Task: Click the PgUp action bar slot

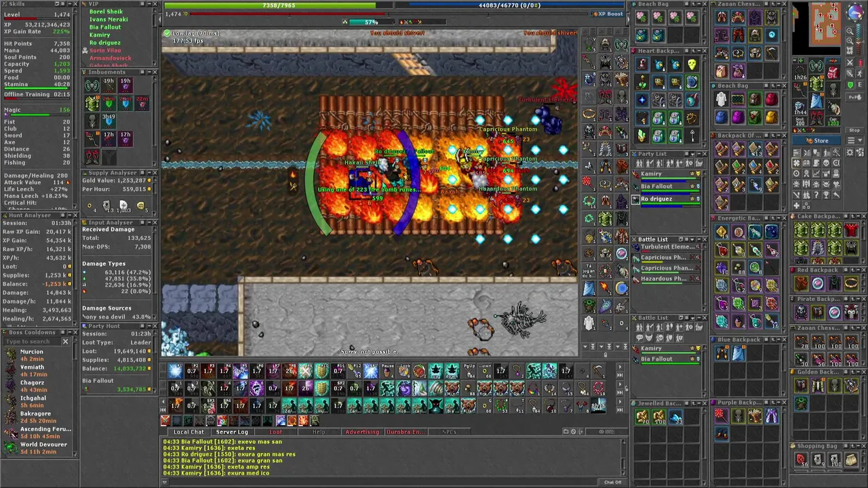Action: 469,371
